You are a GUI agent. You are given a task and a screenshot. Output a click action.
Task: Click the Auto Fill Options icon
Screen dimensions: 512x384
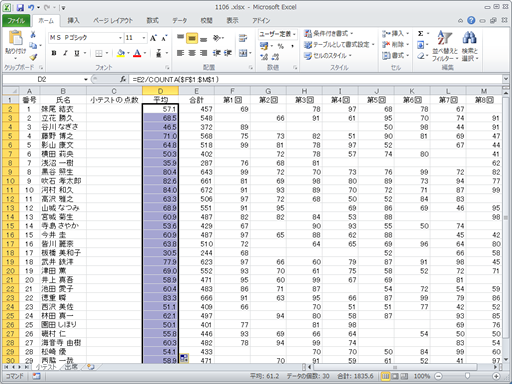tap(184, 358)
